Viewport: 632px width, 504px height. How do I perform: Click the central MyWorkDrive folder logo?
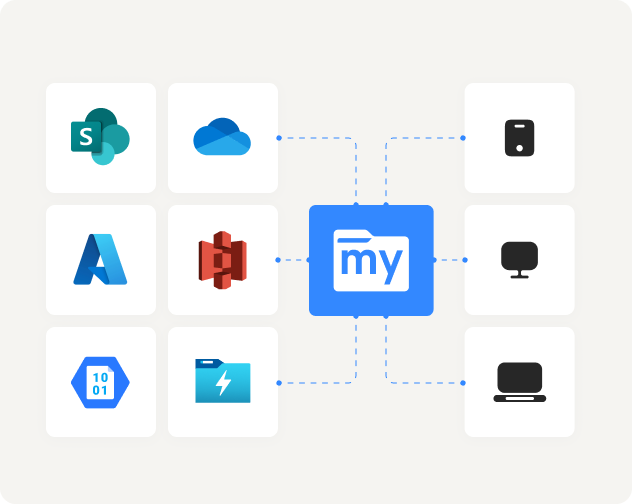click(x=370, y=260)
